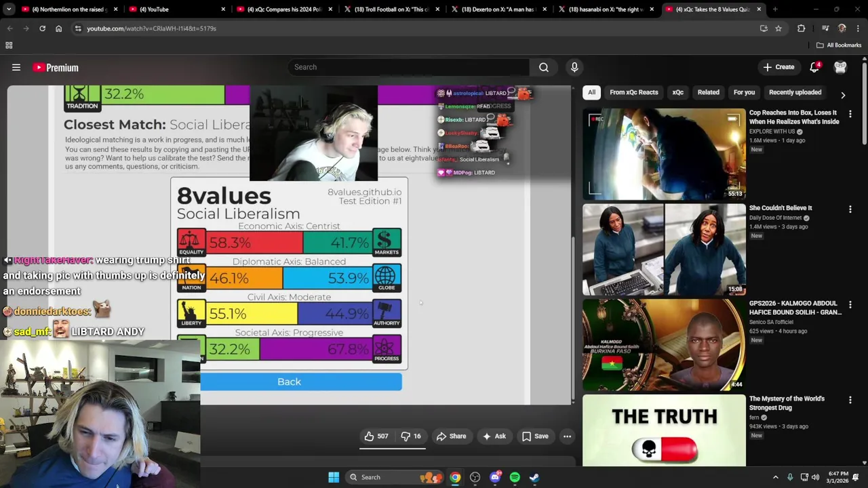Open options for Mystery of Strongest Drug

pos(850,401)
